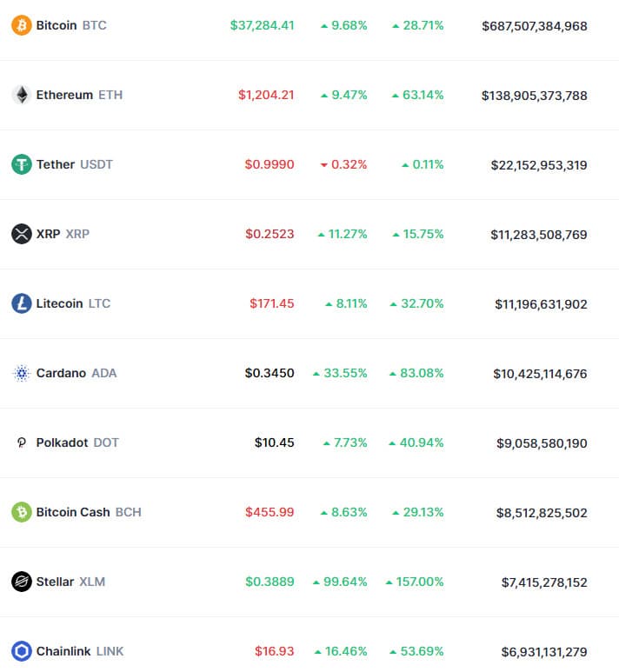The width and height of the screenshot is (619, 672).
Task: Click Polkadot's 40.94% weekly change
Action: coord(416,442)
